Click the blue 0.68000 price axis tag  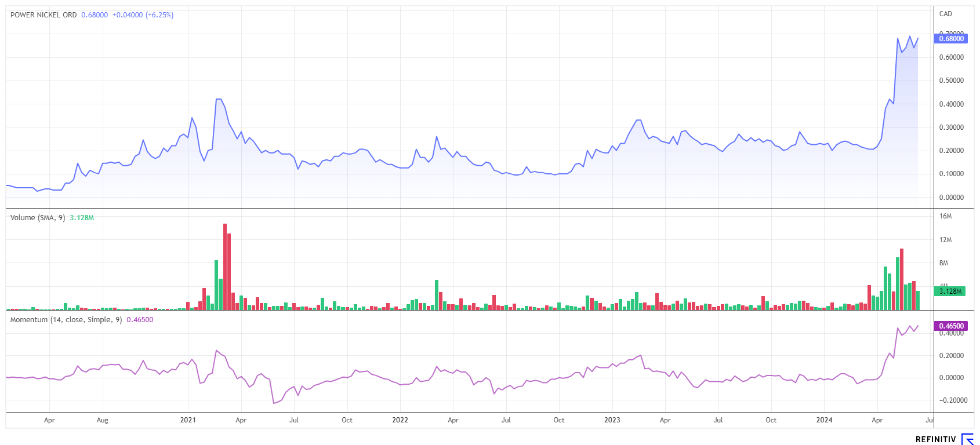point(951,39)
